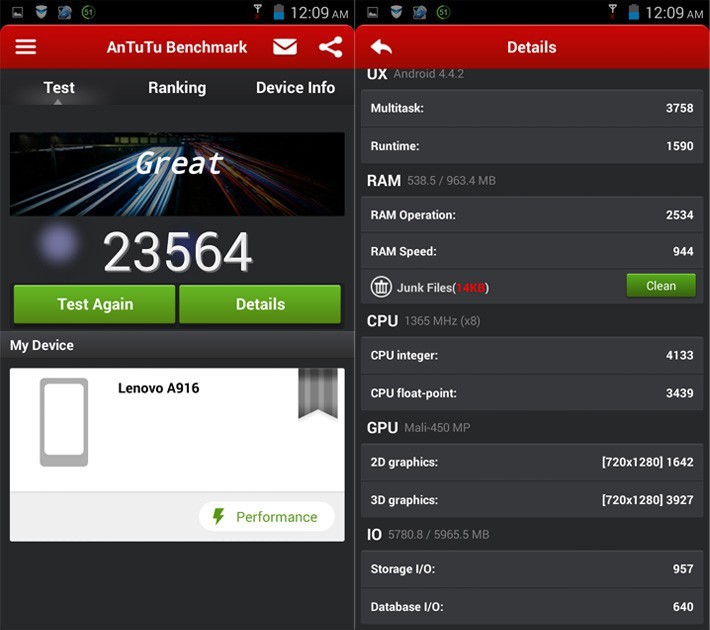Viewport: 710px width, 630px height.
Task: Tap the right screen 12:09 AM clock
Action: pos(674,13)
